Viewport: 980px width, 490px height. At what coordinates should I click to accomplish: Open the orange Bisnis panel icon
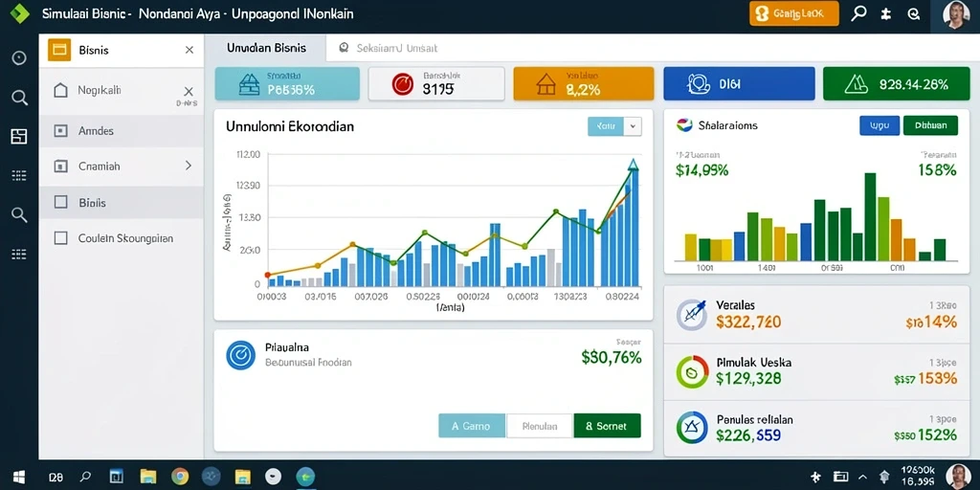click(60, 50)
